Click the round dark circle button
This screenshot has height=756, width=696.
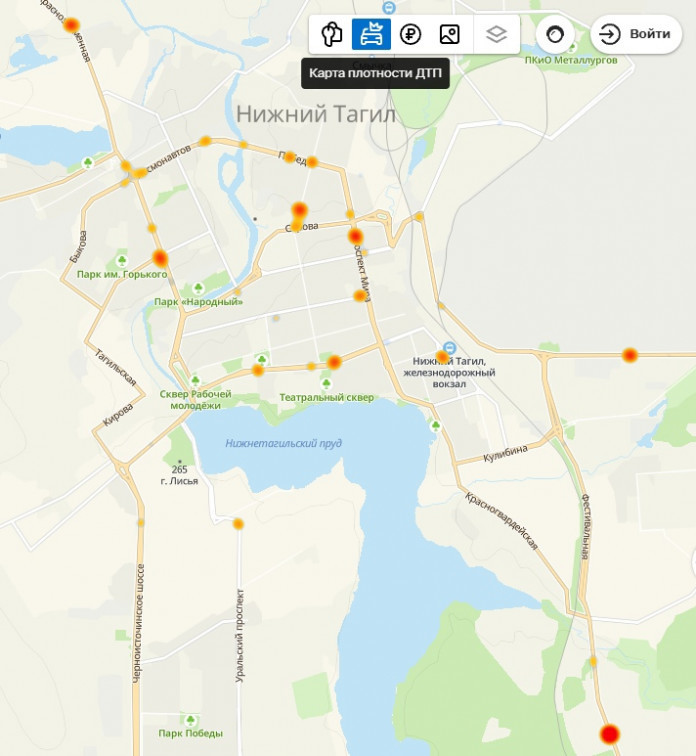pyautogui.click(x=555, y=34)
